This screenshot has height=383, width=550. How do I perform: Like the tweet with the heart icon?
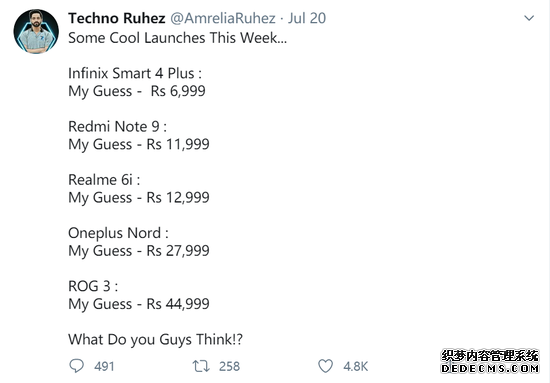[x=326, y=366]
